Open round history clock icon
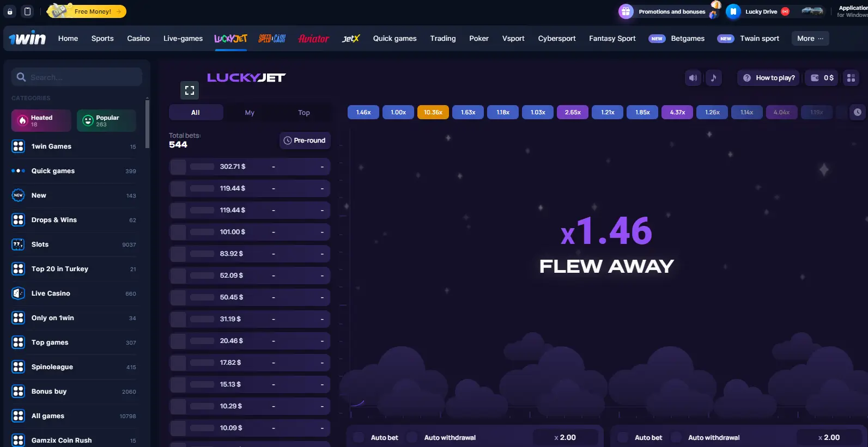Viewport: 868px width, 447px height. [x=857, y=112]
